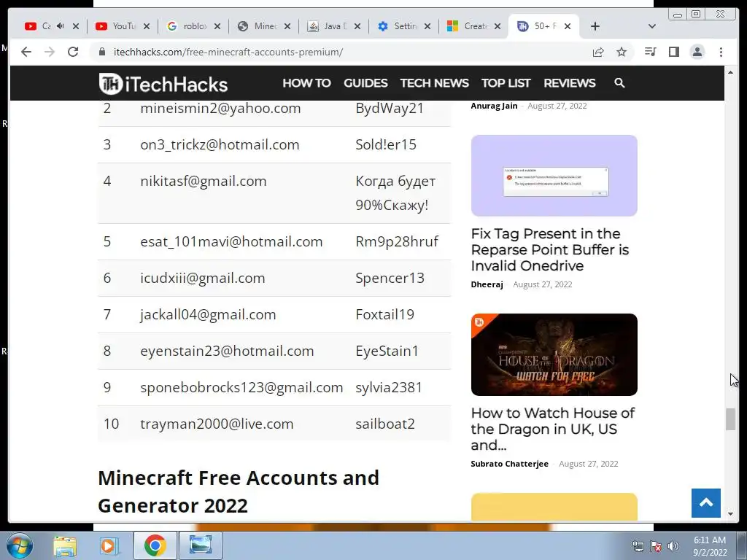Select email on3_trickz@hotmail.com
This screenshot has height=560, width=747.
220,144
